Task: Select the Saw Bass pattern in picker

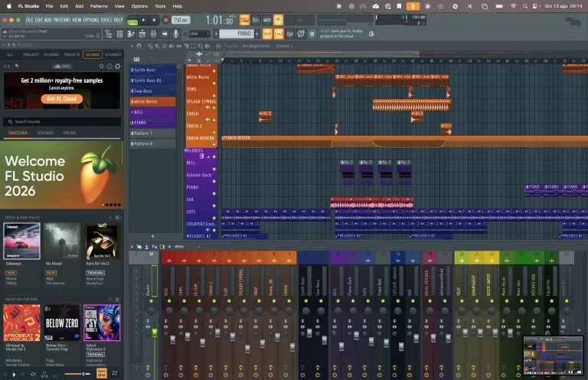Action: tap(152, 90)
